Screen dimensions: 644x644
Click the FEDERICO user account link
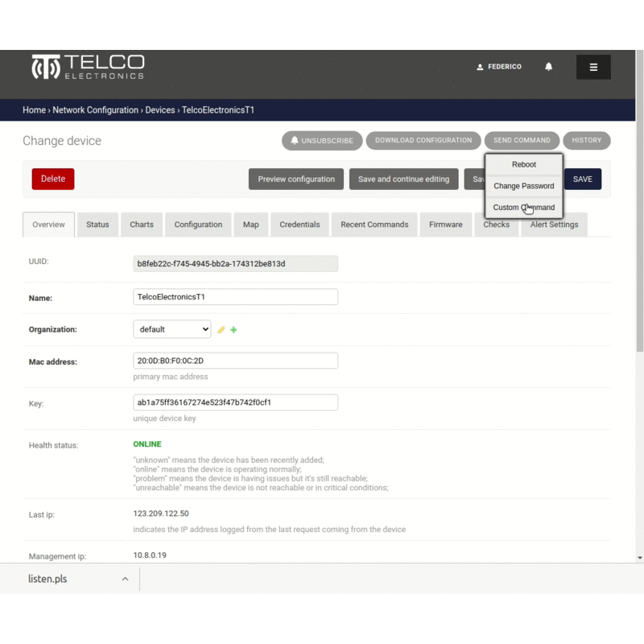(499, 67)
